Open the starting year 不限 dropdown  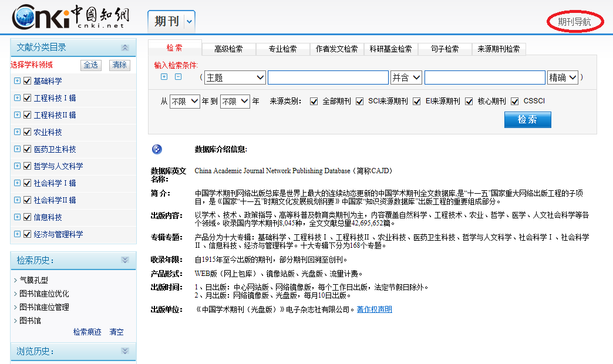pyautogui.click(x=184, y=101)
